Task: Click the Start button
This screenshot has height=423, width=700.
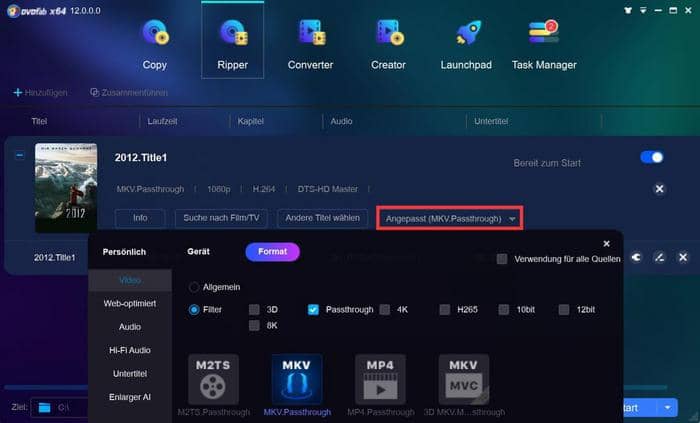Action: pos(639,408)
